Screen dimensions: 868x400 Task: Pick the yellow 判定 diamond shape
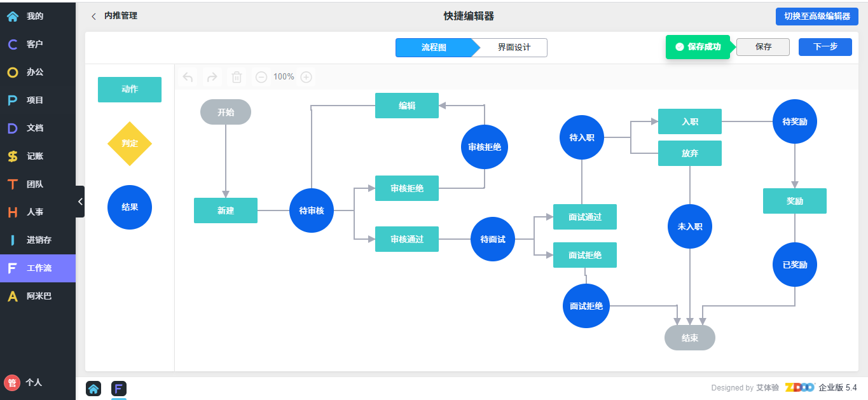pyautogui.click(x=130, y=144)
